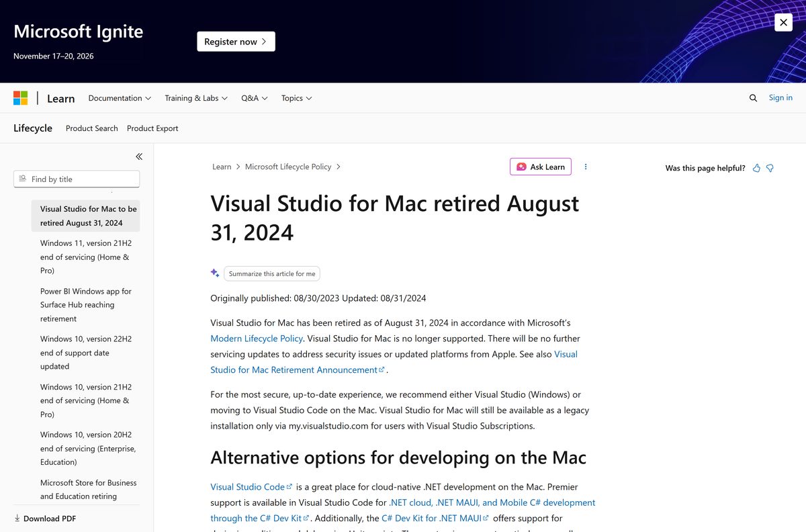Open the Visual Studio Code link

click(251, 487)
